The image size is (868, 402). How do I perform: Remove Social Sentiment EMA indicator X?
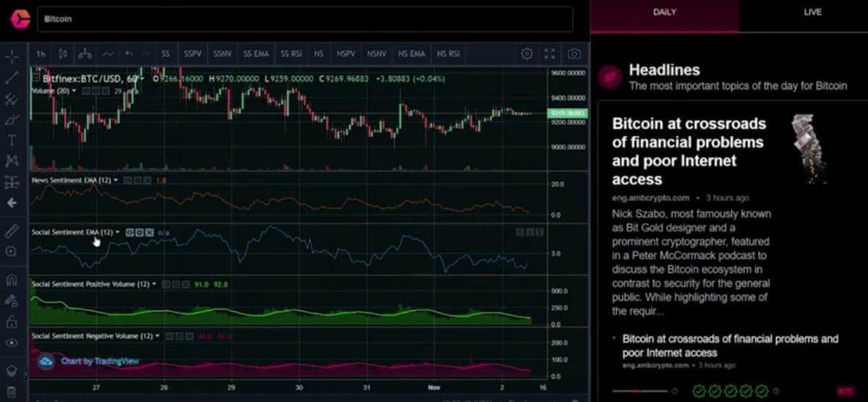(149, 232)
